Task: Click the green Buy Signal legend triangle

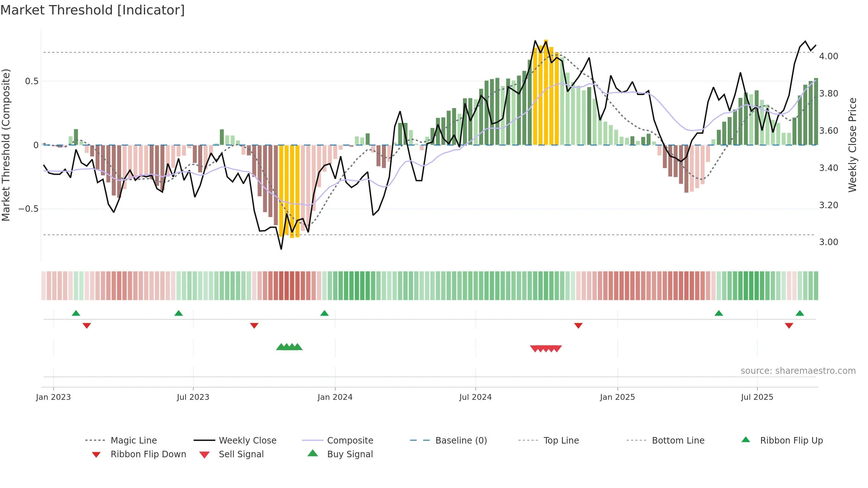Action: pos(312,453)
